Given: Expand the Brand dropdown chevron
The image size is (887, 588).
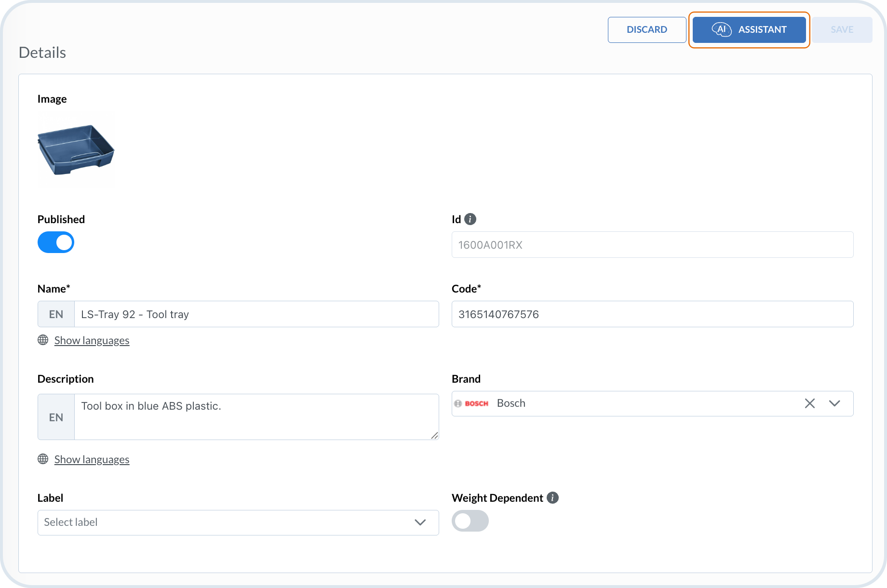Looking at the screenshot, I should coord(834,403).
